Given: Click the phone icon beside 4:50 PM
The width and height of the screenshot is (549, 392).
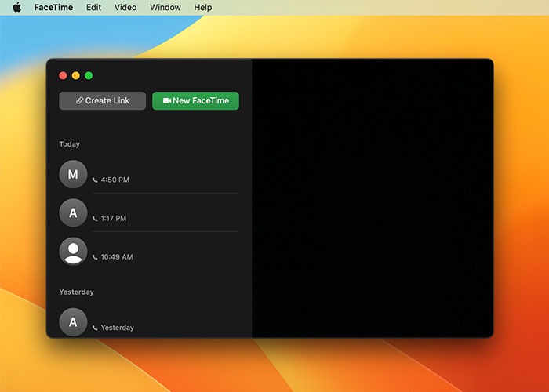Looking at the screenshot, I should [95, 180].
